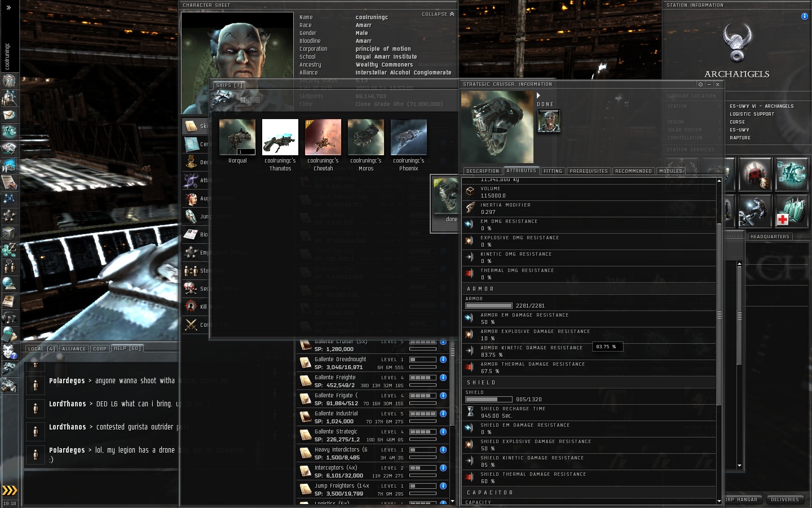Collapse the character sheet header
Viewport: 812px width, 508px height.
pyautogui.click(x=438, y=14)
